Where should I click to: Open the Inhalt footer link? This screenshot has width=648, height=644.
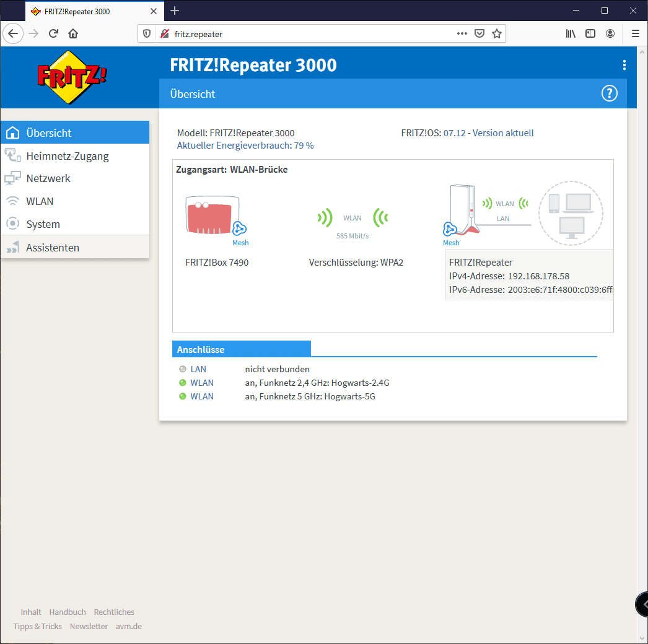31,612
